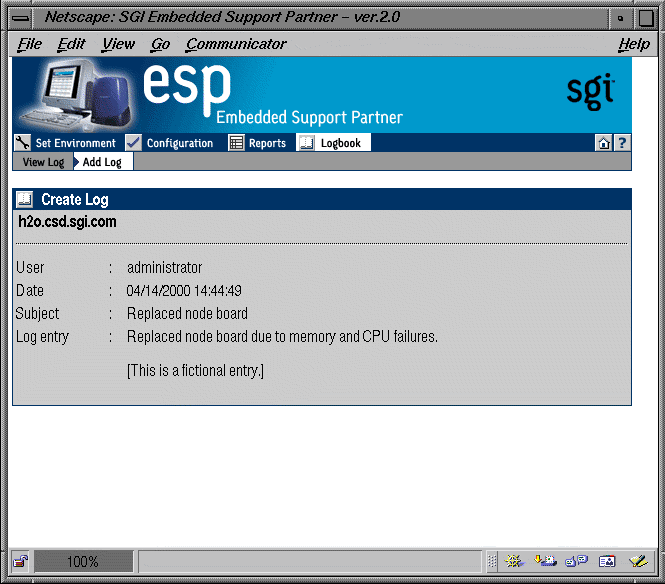Open ESP help question mark icon
Image resolution: width=665 pixels, height=584 pixels.
click(x=622, y=143)
